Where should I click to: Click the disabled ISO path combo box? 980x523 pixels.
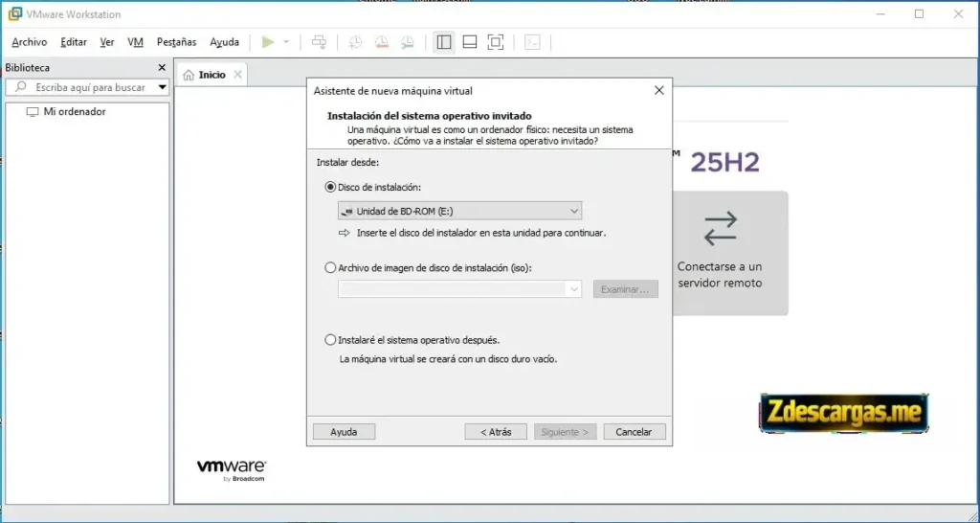(x=459, y=289)
